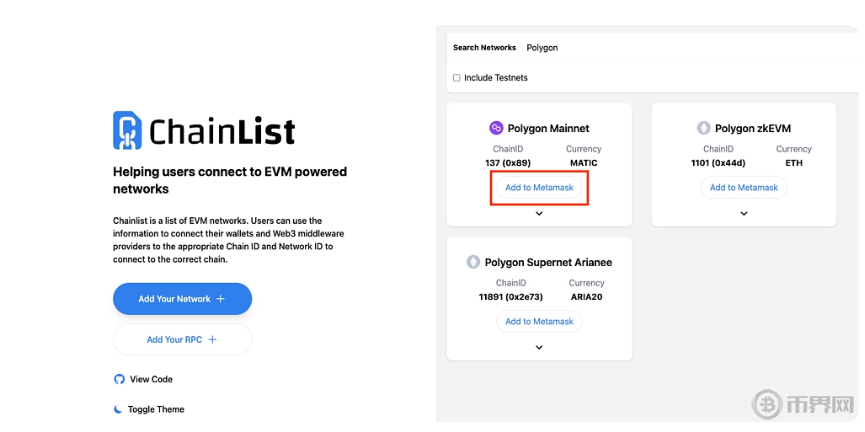
Task: Click the Polygon zkEVM network icon
Action: [704, 128]
